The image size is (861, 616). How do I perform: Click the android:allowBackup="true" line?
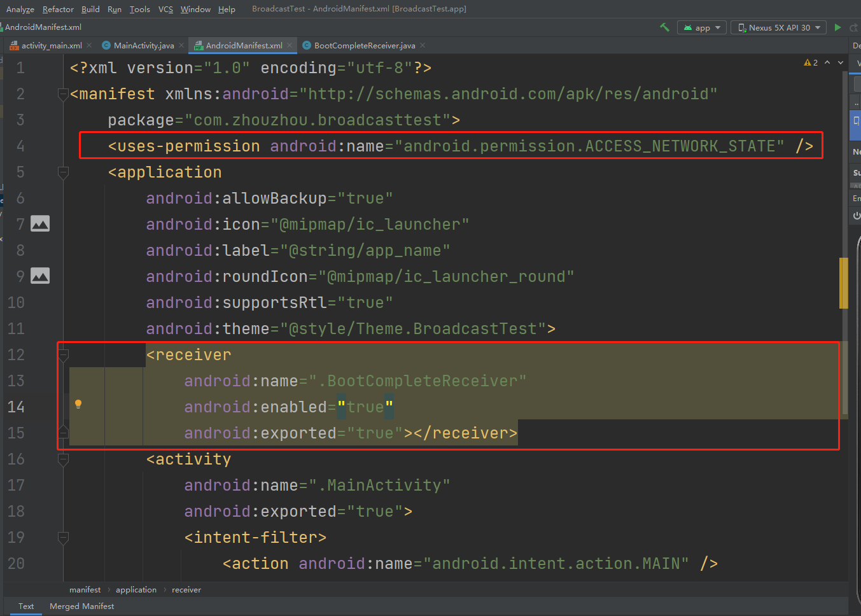269,199
